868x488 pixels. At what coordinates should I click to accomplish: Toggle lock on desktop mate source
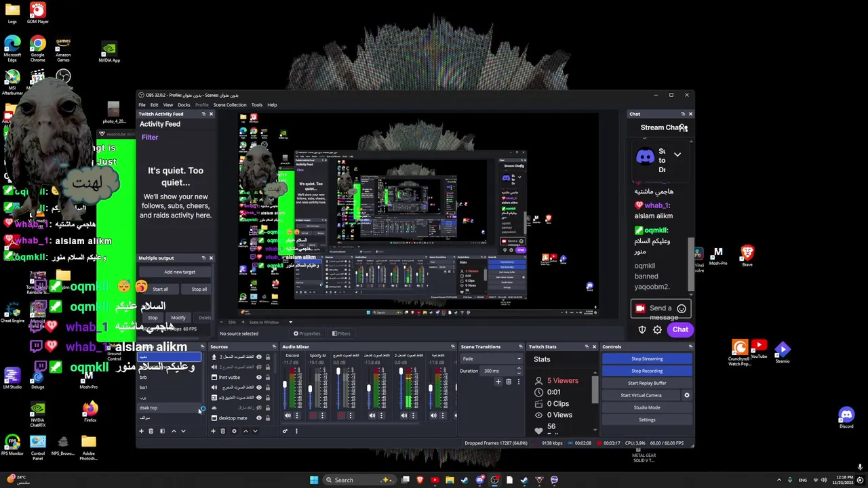(267, 418)
